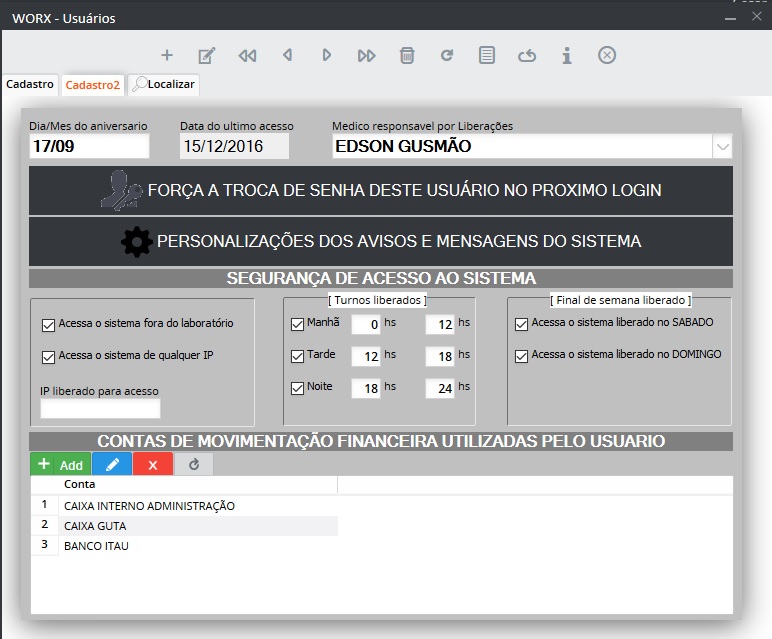Click the undo curved-arrow toolbar icon
Screen dimensions: 772x639
point(527,56)
